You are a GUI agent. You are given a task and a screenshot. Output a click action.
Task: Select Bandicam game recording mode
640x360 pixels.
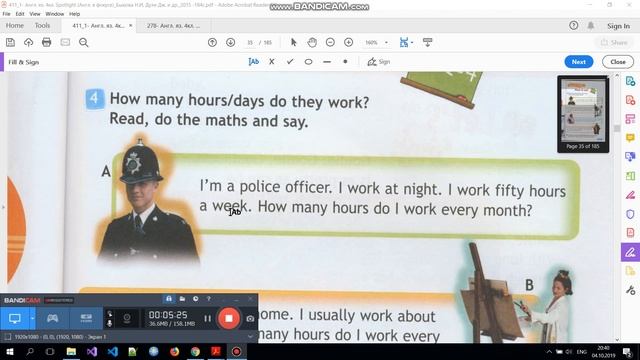point(52,318)
